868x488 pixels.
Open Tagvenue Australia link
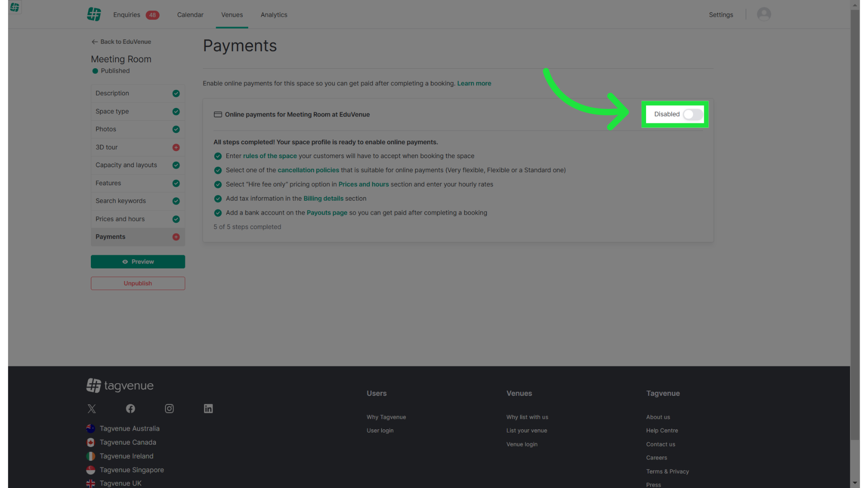(x=129, y=429)
